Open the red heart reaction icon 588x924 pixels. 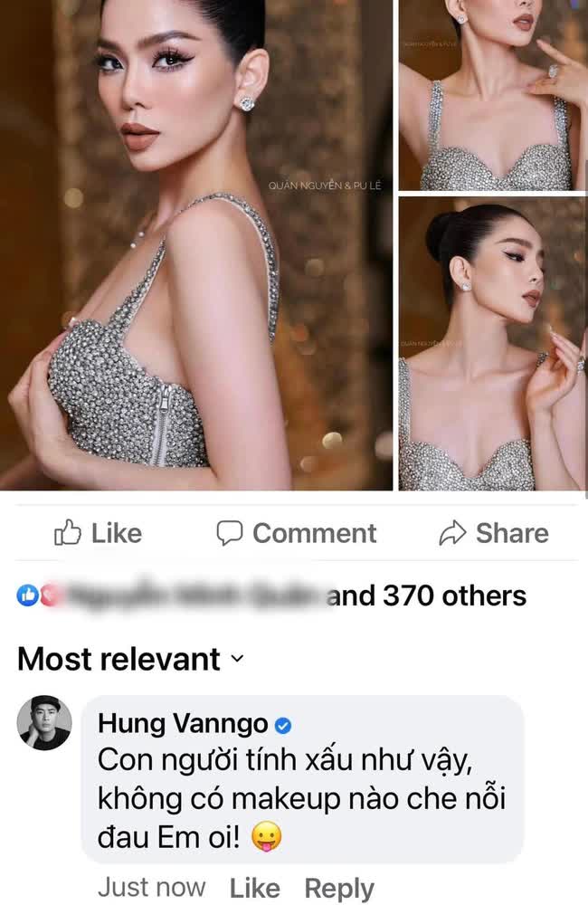(48, 595)
